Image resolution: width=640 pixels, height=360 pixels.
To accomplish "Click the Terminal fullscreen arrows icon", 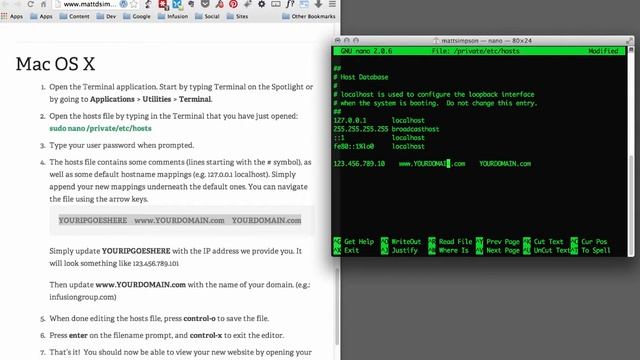I will pyautogui.click(x=629, y=41).
